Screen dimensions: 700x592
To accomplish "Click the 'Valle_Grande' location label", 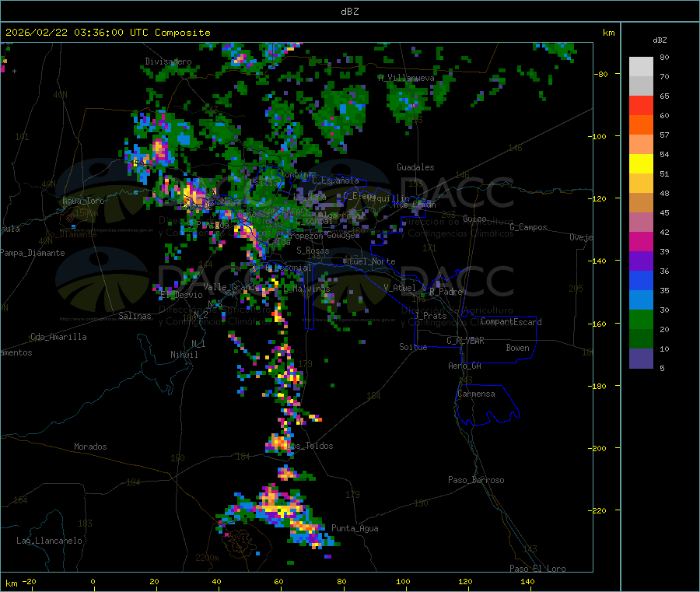I will click(x=232, y=286).
